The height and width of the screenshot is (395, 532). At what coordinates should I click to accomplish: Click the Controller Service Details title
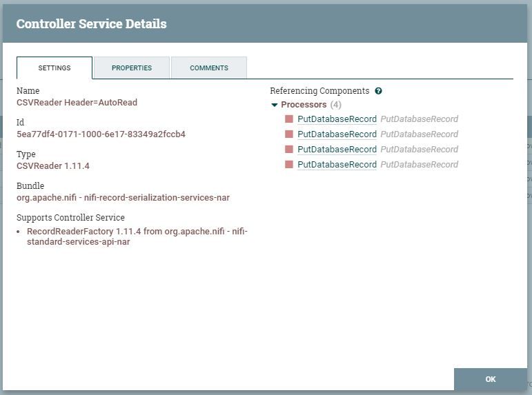click(92, 23)
